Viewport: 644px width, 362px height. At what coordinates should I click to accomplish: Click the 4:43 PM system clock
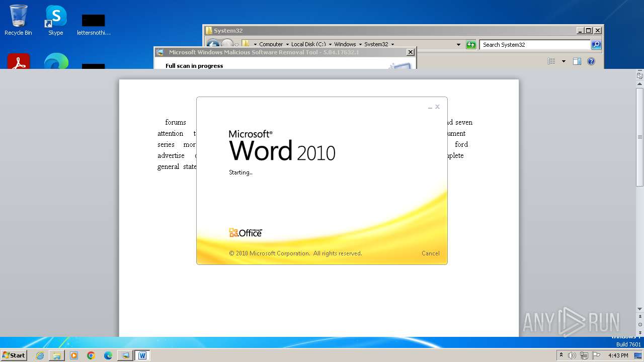pyautogui.click(x=618, y=355)
